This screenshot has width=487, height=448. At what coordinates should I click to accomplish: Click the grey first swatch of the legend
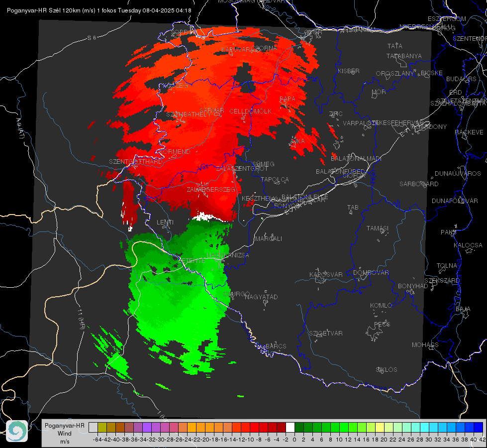(93, 428)
